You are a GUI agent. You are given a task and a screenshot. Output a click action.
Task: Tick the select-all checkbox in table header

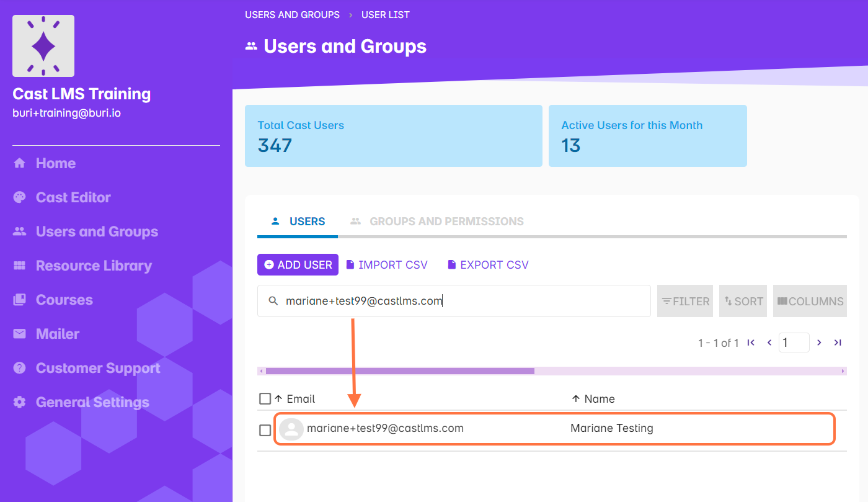[265, 398]
